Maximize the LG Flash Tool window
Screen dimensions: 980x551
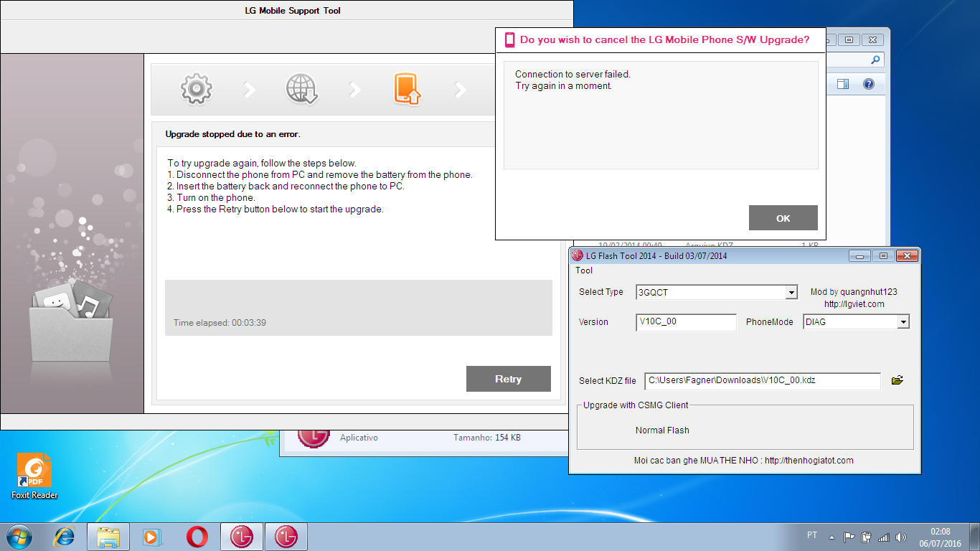(x=883, y=256)
